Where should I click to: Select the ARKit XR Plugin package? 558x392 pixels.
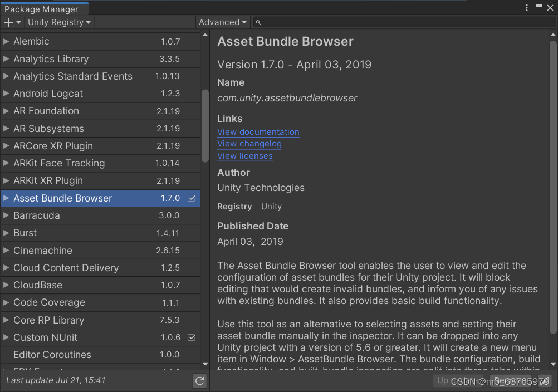[x=100, y=181]
